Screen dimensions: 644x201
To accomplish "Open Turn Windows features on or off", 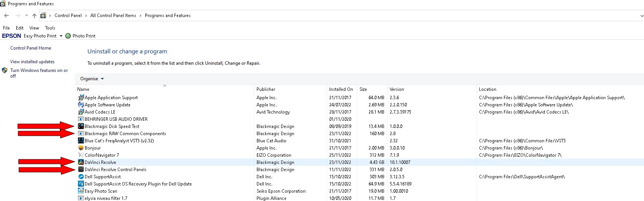I will tap(39, 73).
